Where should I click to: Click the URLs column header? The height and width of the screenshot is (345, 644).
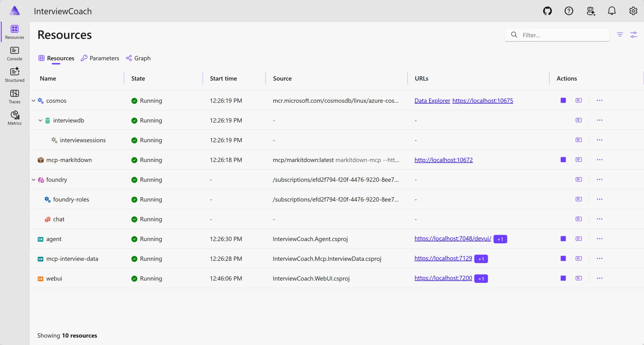pyautogui.click(x=421, y=78)
